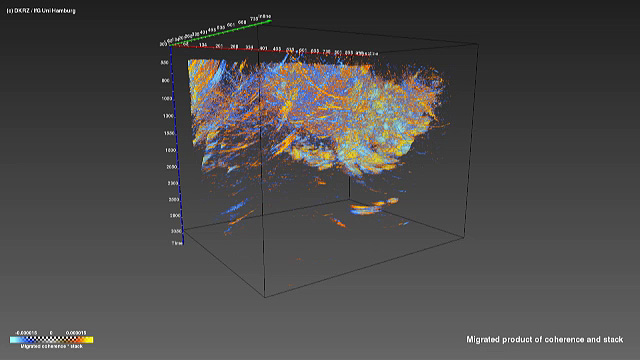This screenshot has height=360, width=640.
Task: Click the yellow end of the color legend
Action: [x=89, y=340]
